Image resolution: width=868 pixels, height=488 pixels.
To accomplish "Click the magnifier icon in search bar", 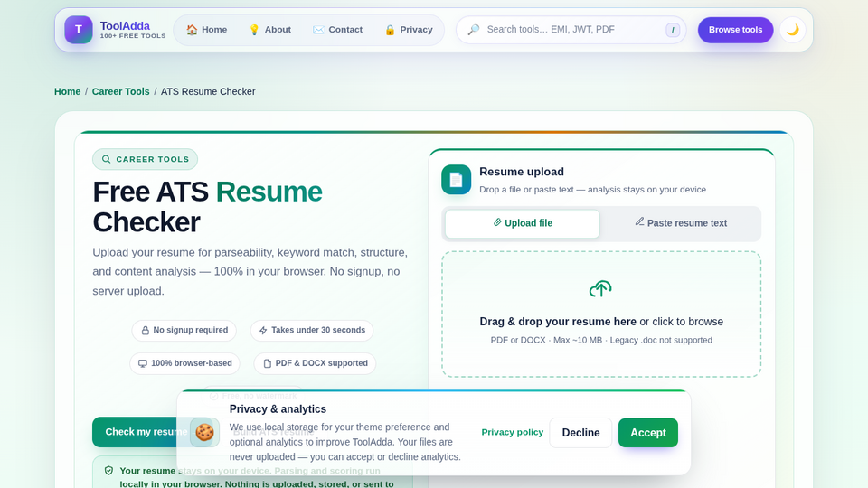I will [x=473, y=30].
